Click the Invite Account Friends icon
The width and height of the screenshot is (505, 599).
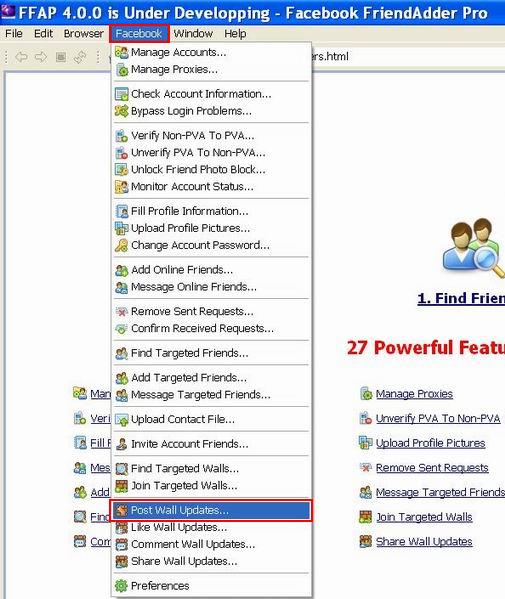coord(121,444)
